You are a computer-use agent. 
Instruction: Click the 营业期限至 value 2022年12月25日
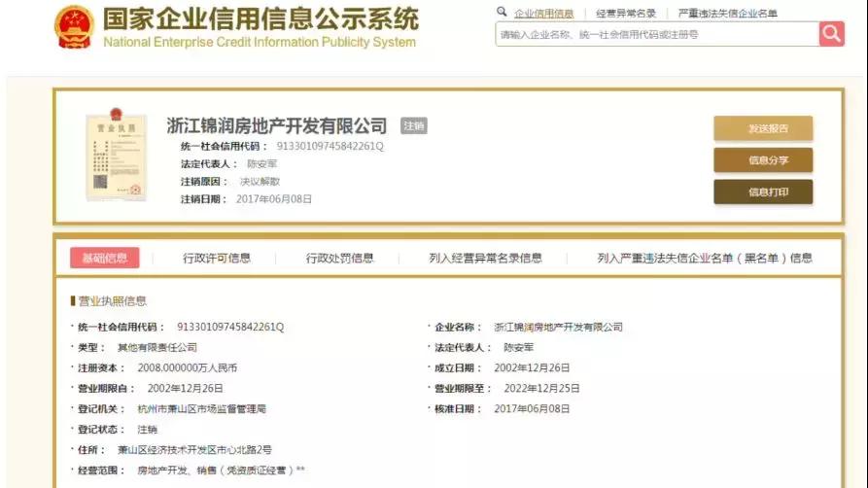tap(541, 388)
